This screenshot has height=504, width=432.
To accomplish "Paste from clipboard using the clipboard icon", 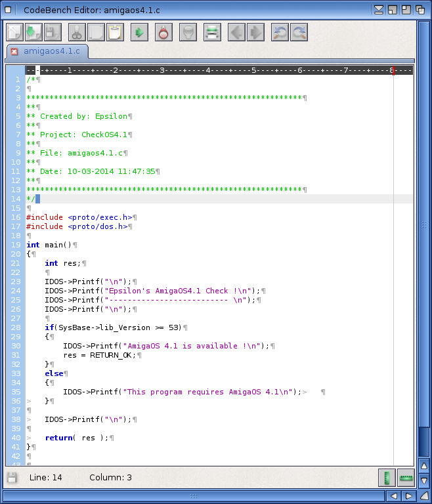I will click(x=115, y=32).
